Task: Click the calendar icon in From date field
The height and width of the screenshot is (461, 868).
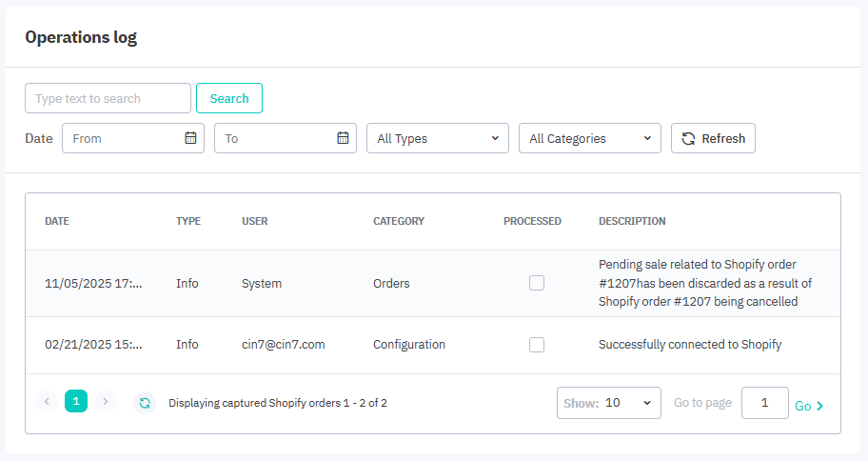Action: 190,138
